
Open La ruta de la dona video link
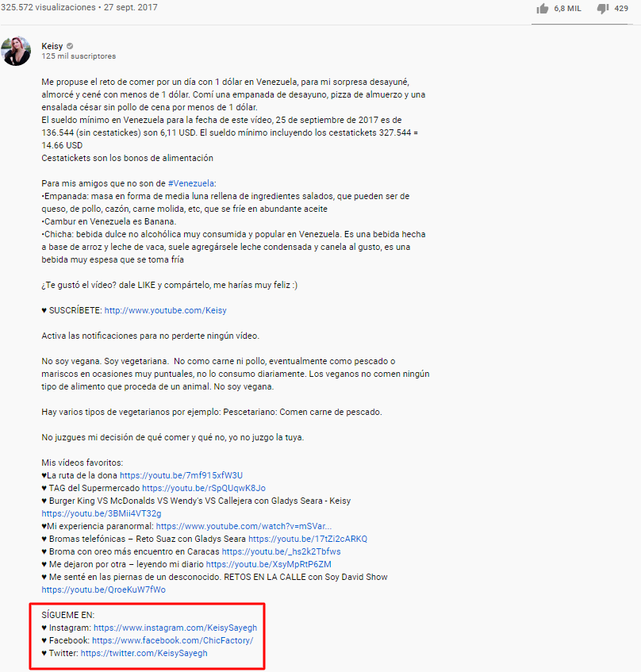[181, 475]
